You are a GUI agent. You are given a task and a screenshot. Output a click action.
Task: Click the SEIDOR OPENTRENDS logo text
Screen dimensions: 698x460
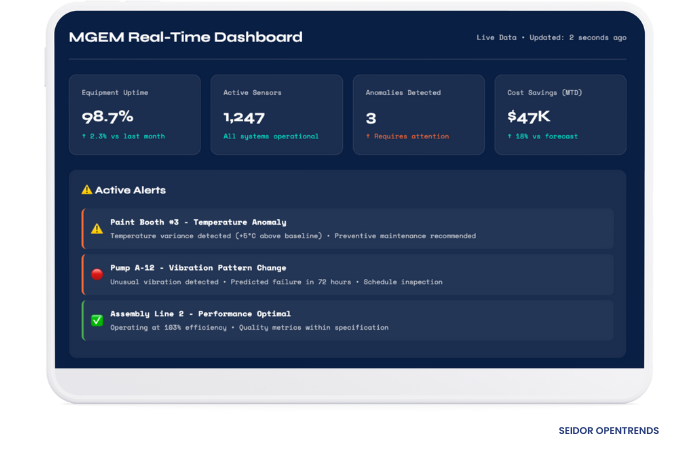tap(609, 431)
